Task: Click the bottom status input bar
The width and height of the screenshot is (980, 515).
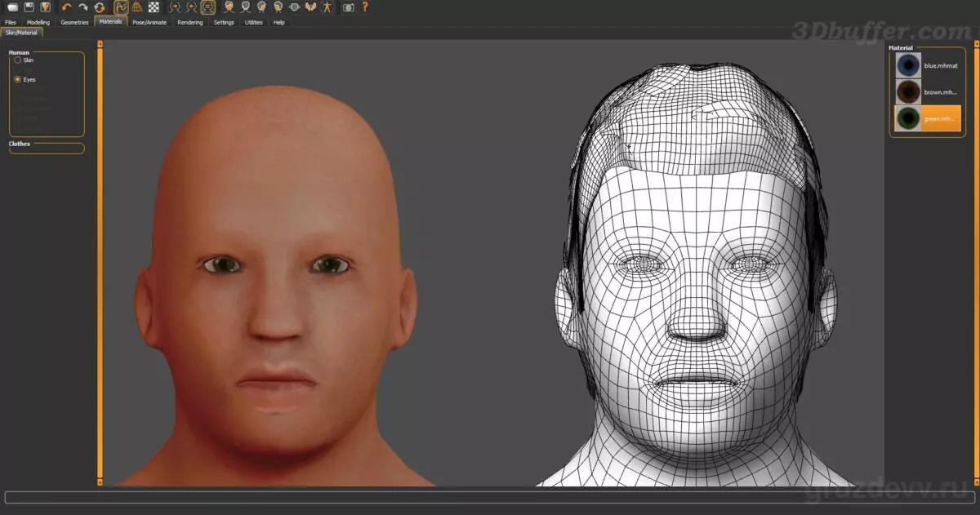Action: [490, 497]
